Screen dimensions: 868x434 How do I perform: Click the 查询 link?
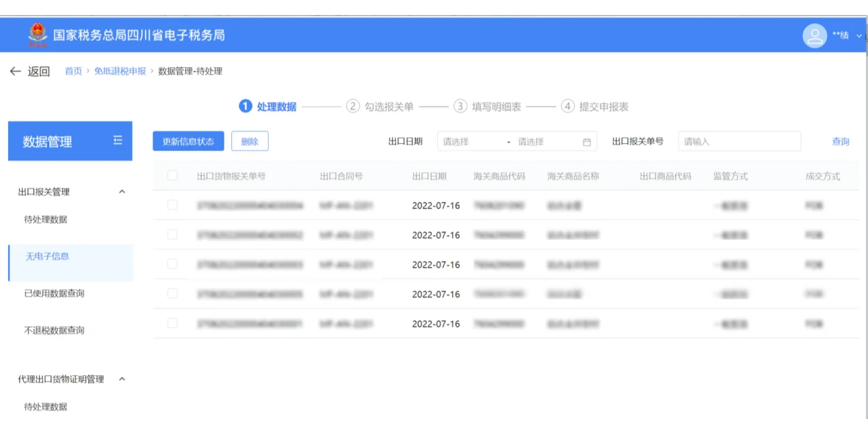[841, 141]
